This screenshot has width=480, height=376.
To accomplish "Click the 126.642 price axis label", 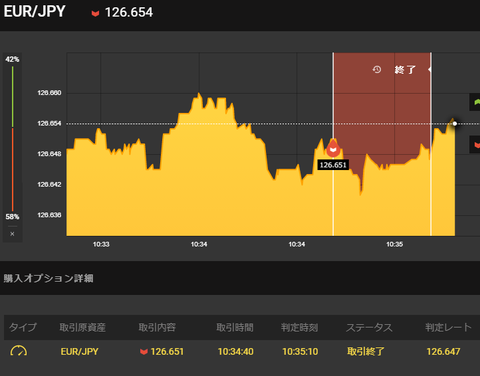I will pyautogui.click(x=49, y=184).
